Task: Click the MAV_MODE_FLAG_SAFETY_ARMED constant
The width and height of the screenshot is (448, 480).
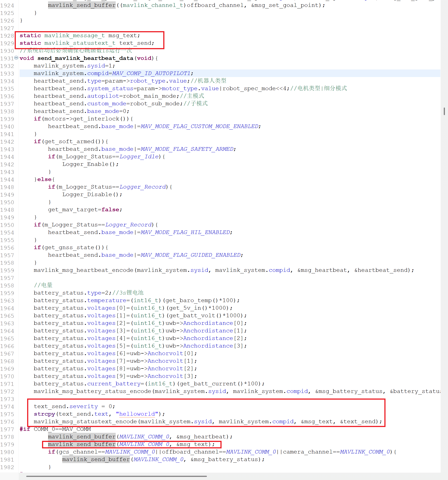Action: (187, 149)
